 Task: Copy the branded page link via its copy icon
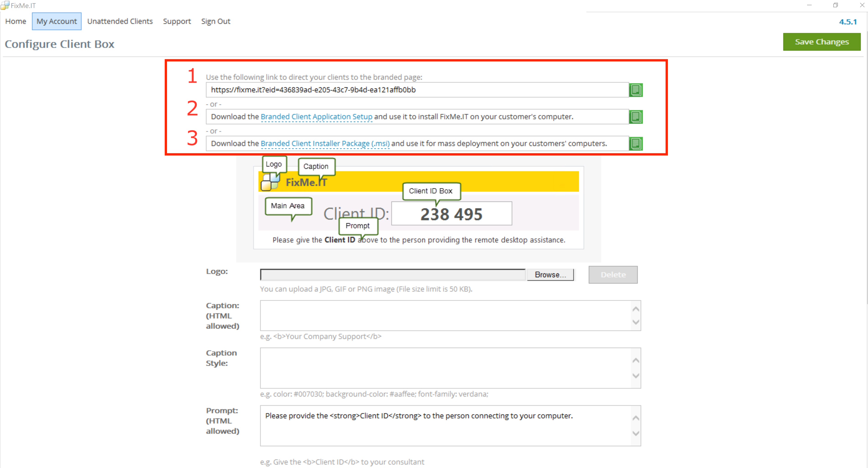(x=636, y=90)
